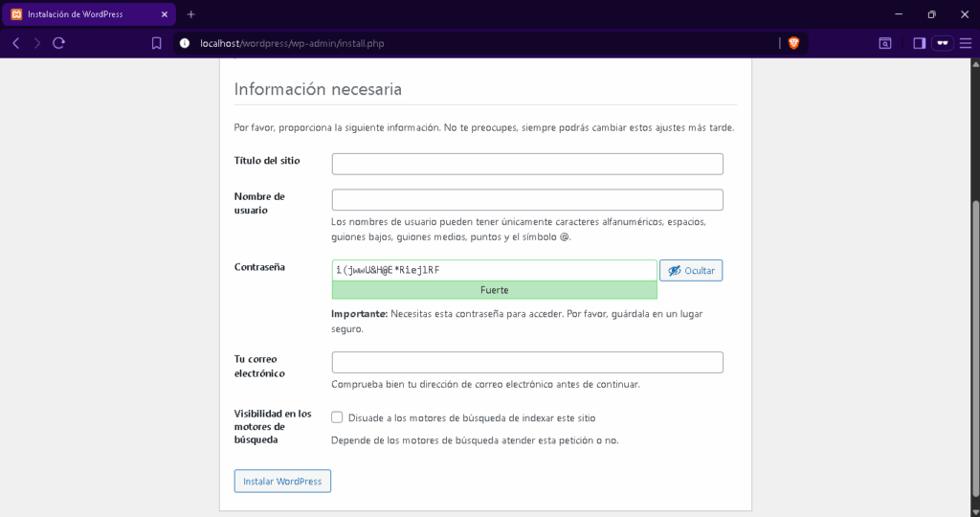The width and height of the screenshot is (980, 517).
Task: Click the address bar URL localhost/wordpress
Action: (x=292, y=44)
